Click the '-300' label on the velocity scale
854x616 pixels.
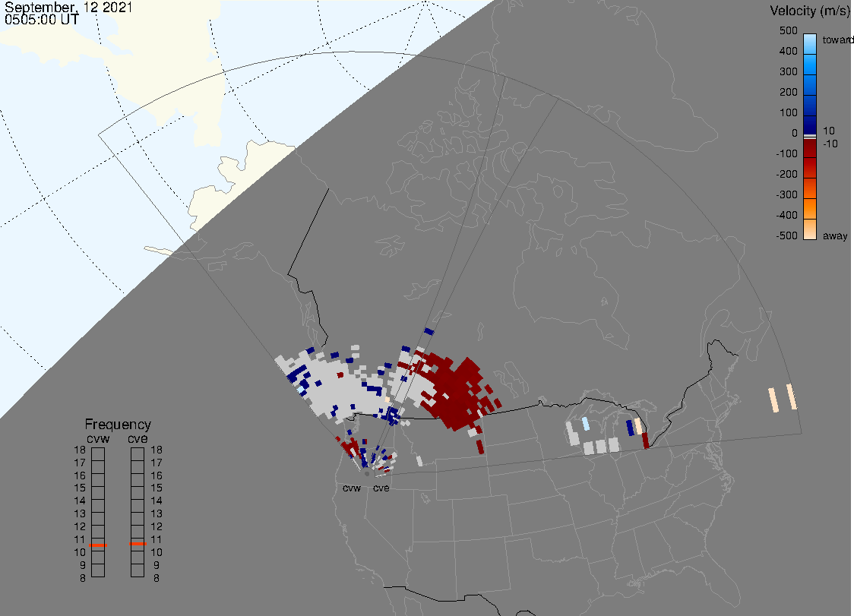pos(786,194)
